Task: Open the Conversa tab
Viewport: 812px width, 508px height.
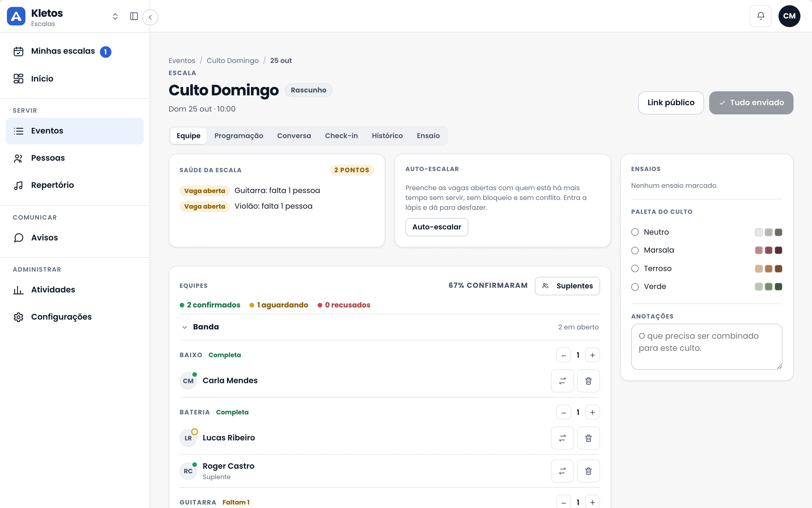Action: (x=294, y=136)
